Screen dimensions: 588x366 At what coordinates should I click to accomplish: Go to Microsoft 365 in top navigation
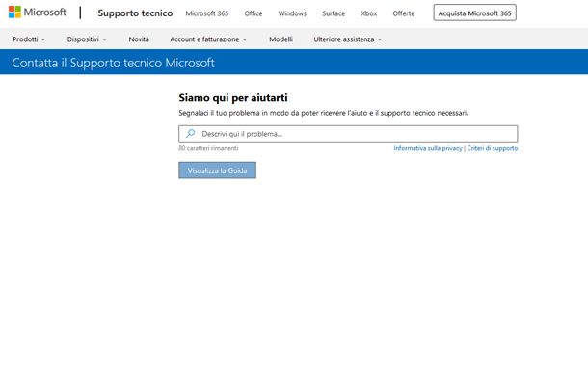point(207,13)
